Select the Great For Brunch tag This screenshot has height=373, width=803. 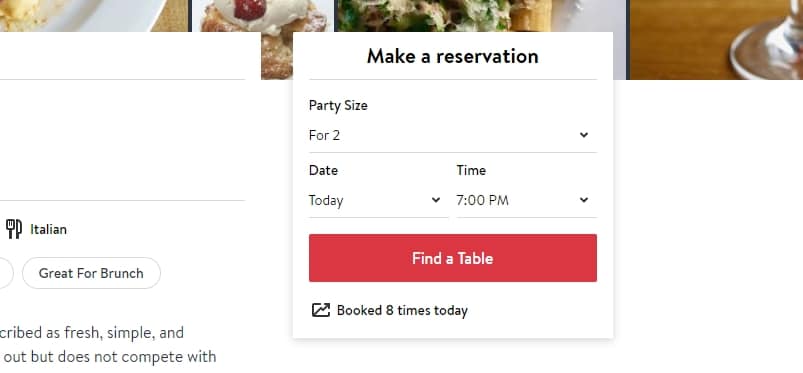pos(91,273)
